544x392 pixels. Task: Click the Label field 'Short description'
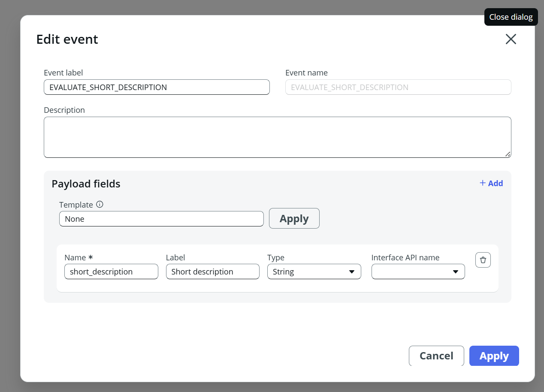click(212, 271)
